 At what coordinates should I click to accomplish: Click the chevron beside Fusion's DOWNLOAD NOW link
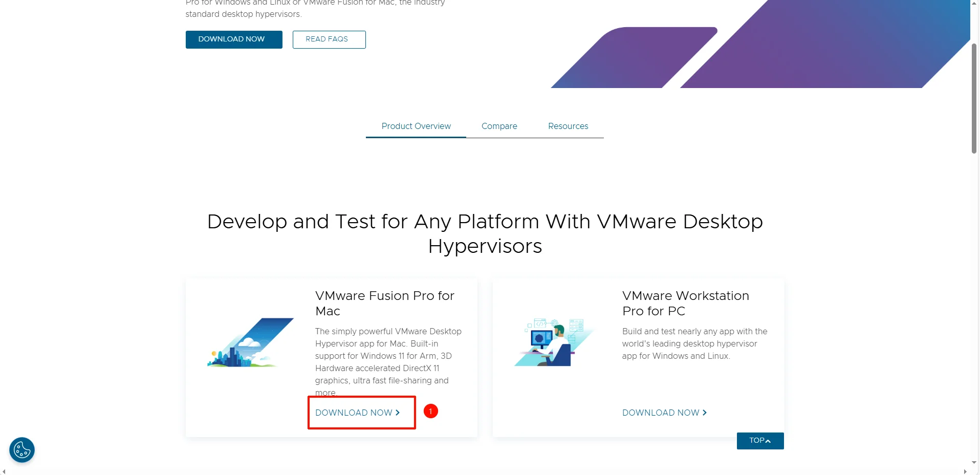pyautogui.click(x=398, y=413)
